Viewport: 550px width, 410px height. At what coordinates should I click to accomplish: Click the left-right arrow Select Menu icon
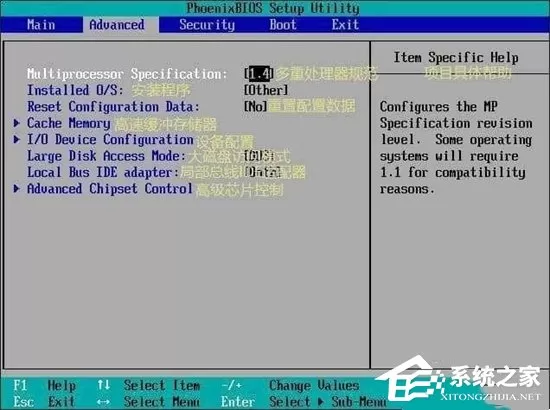[103, 402]
